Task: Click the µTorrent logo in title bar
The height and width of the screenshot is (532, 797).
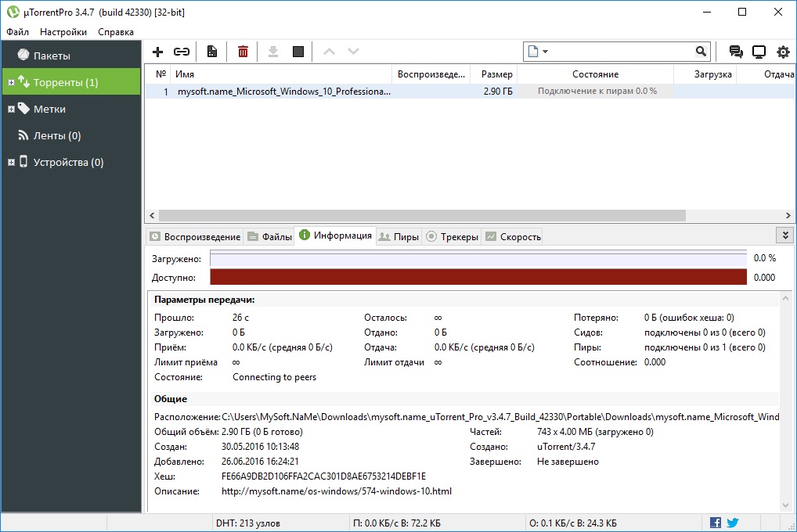Action: point(13,12)
